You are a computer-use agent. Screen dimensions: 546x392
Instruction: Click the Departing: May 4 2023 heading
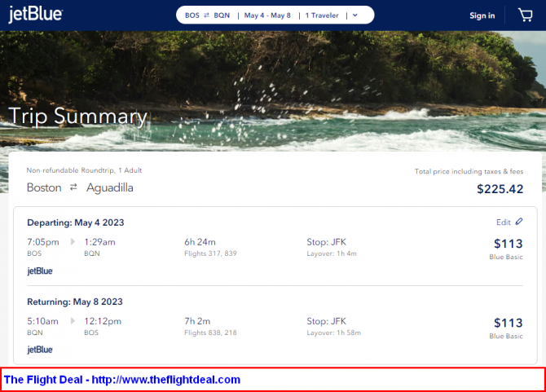point(76,222)
